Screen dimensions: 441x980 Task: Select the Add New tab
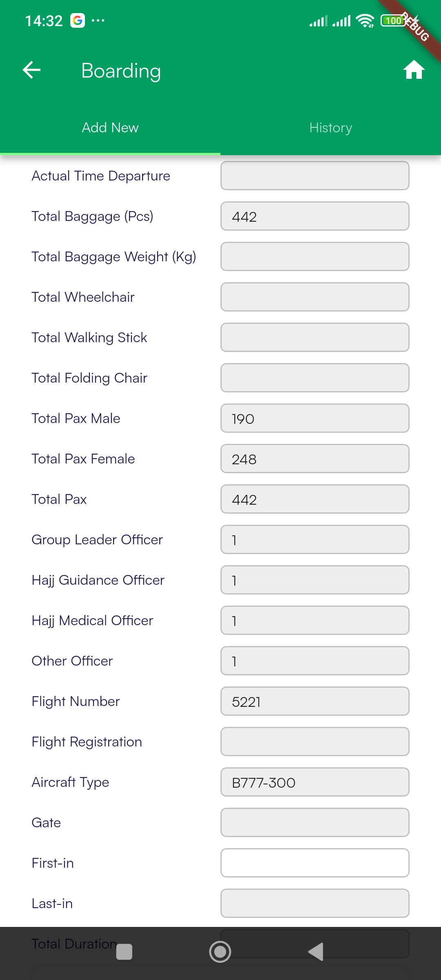(x=110, y=128)
